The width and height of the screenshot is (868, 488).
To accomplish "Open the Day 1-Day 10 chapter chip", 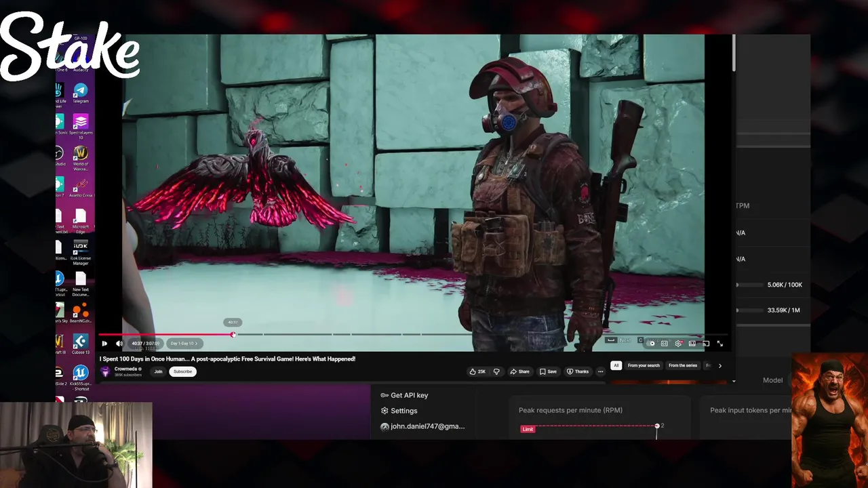I will coord(184,344).
